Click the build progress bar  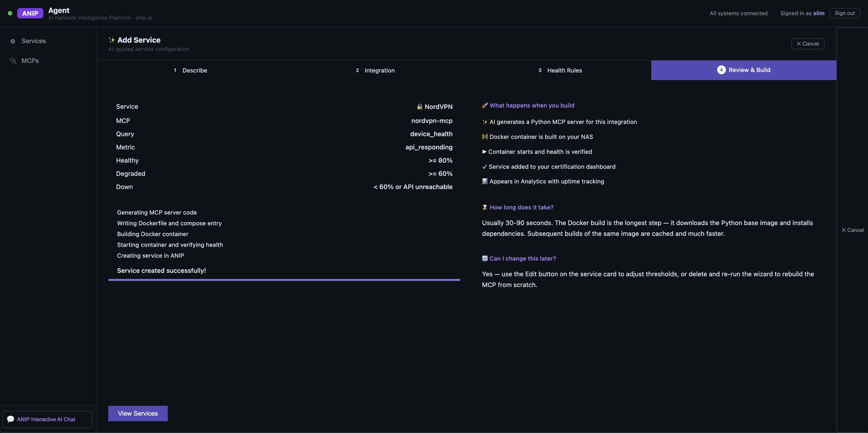(284, 280)
